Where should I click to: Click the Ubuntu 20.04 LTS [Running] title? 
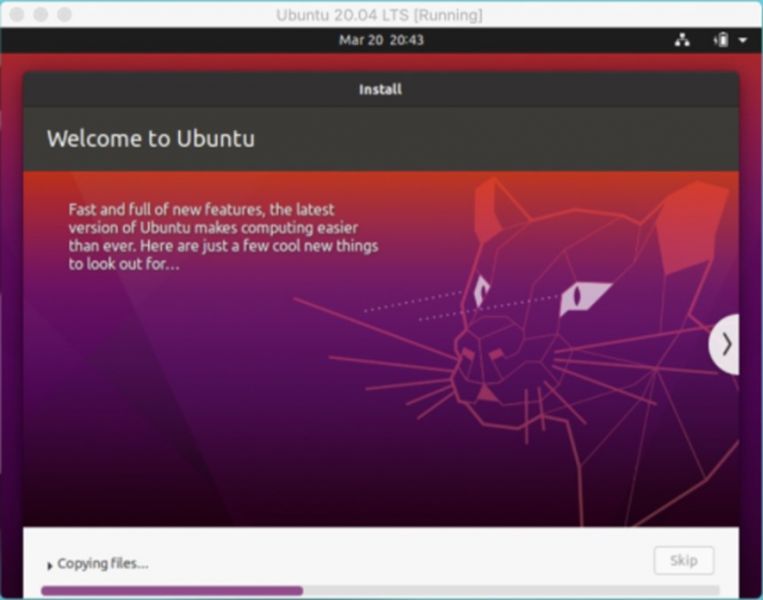click(x=380, y=15)
